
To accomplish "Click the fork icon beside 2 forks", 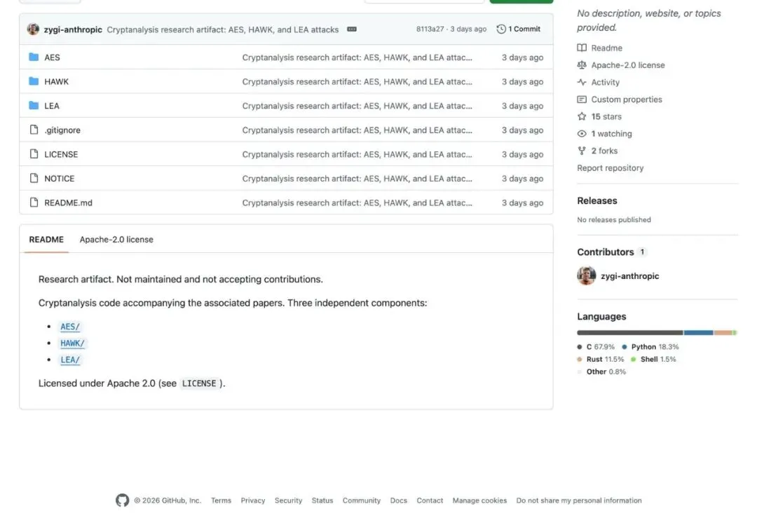I will 582,151.
